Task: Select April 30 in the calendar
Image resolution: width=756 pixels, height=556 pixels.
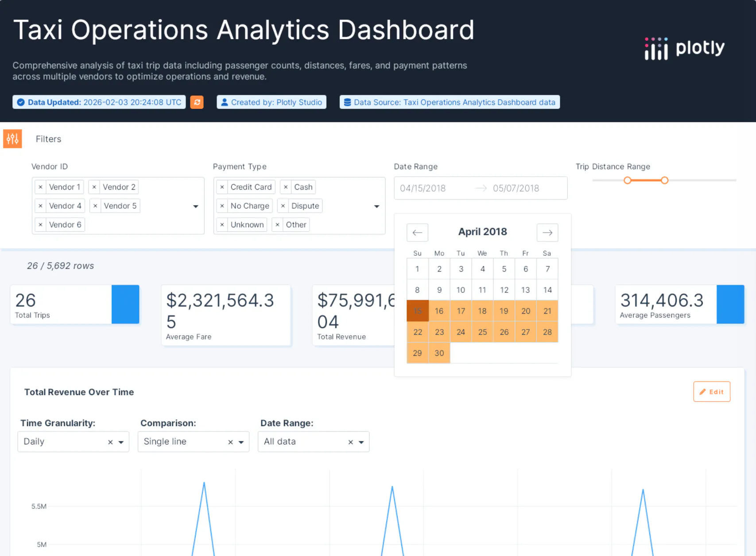Action: [x=439, y=353]
